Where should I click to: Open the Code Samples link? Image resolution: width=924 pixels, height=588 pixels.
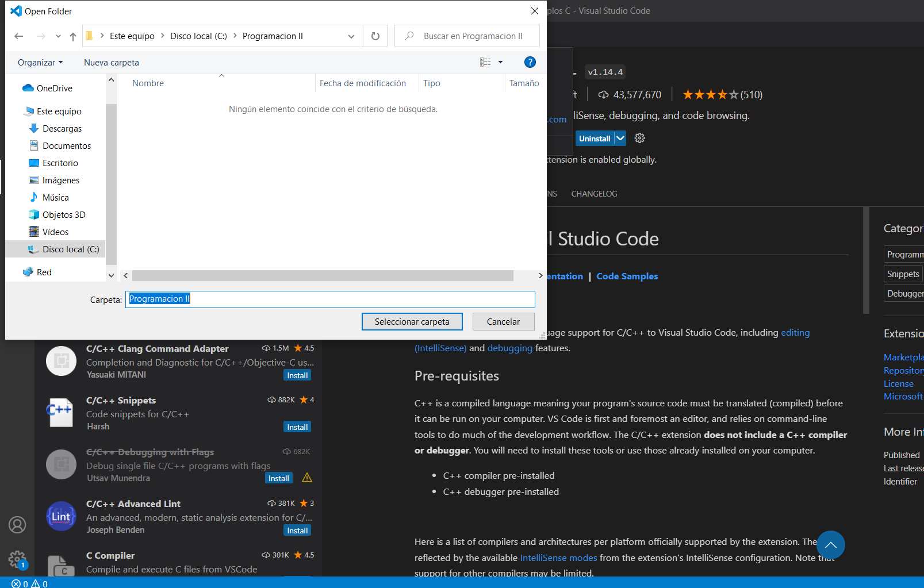pos(627,276)
